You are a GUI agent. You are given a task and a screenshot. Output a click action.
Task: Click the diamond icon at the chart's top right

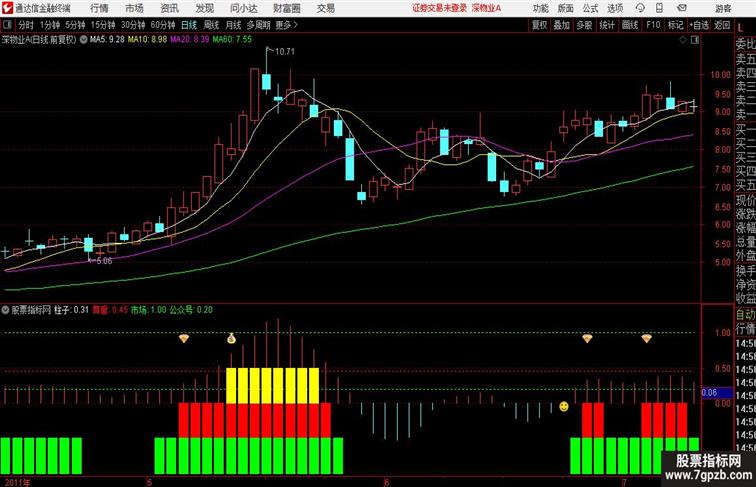(683, 40)
